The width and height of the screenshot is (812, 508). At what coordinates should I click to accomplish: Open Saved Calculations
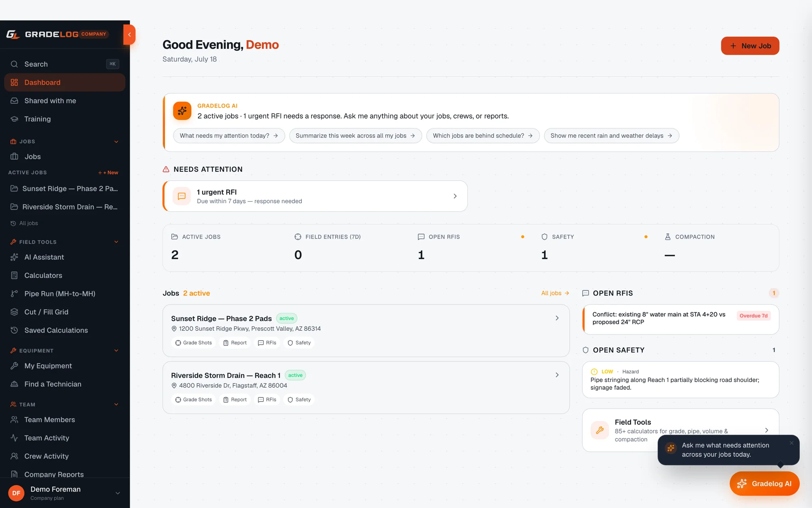coord(65,330)
